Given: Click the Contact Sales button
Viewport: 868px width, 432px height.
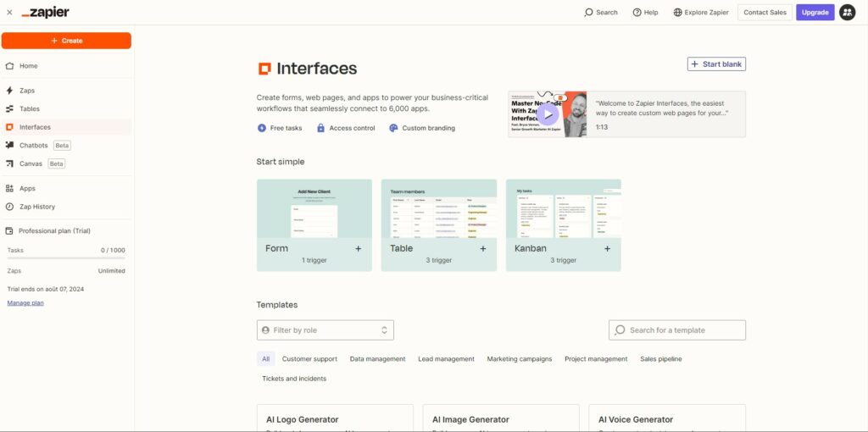Looking at the screenshot, I should click(765, 12).
